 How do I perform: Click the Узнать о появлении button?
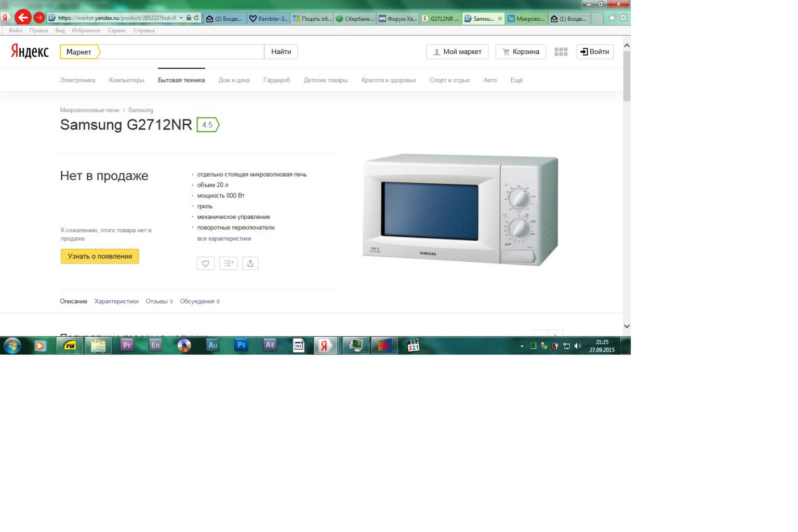tap(100, 256)
